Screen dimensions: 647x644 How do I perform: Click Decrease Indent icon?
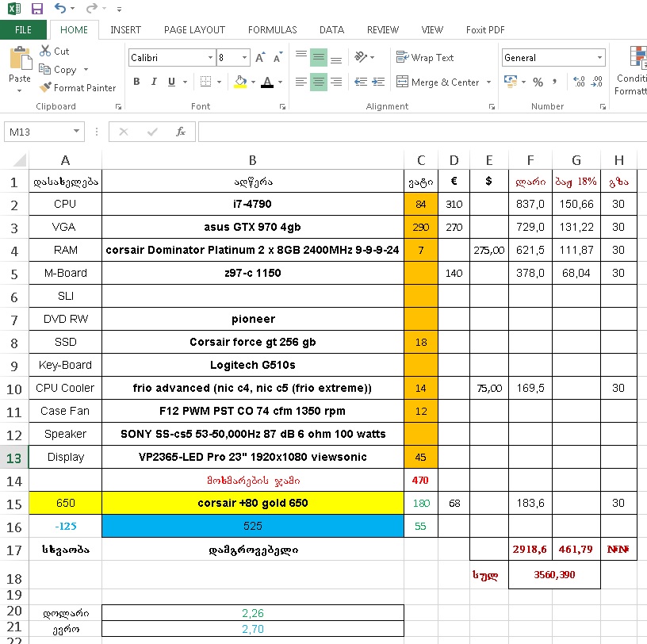[361, 82]
